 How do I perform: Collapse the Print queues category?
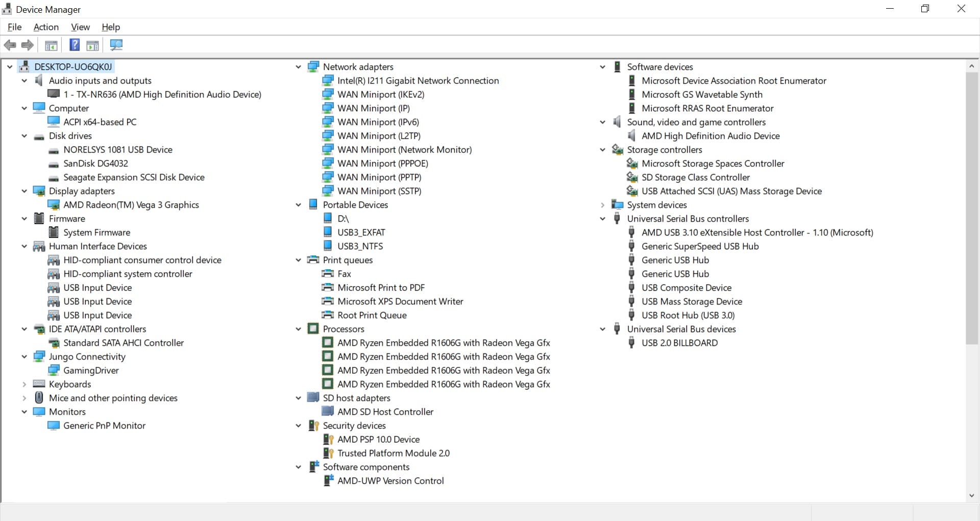298,260
